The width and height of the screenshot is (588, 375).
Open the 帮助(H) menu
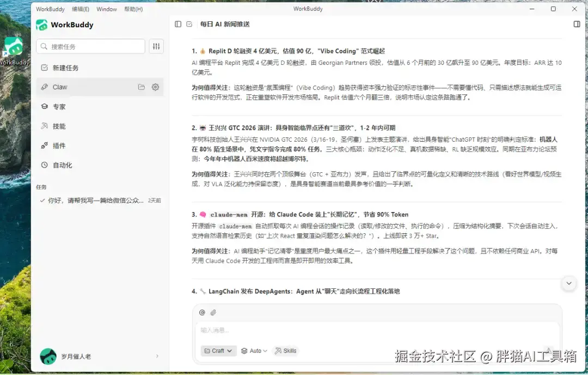[x=133, y=9]
